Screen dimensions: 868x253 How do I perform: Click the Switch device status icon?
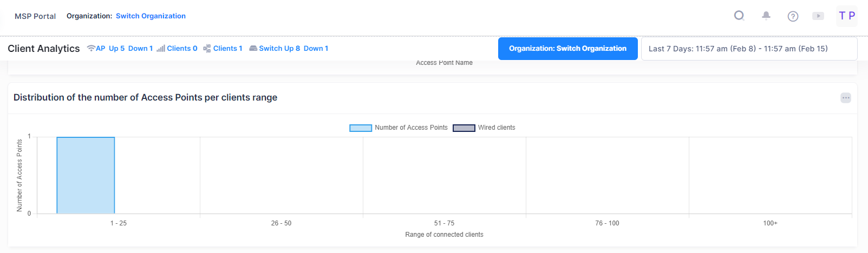tap(253, 49)
